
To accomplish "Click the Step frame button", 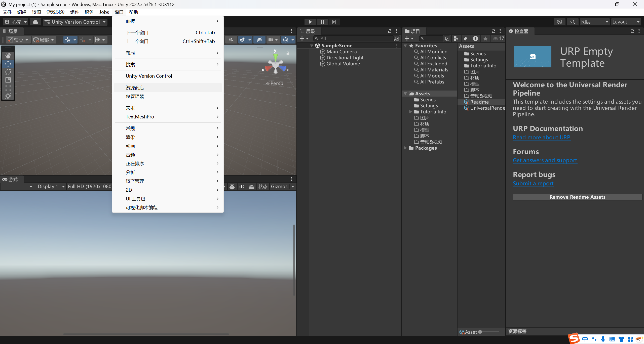I will pyautogui.click(x=334, y=22).
